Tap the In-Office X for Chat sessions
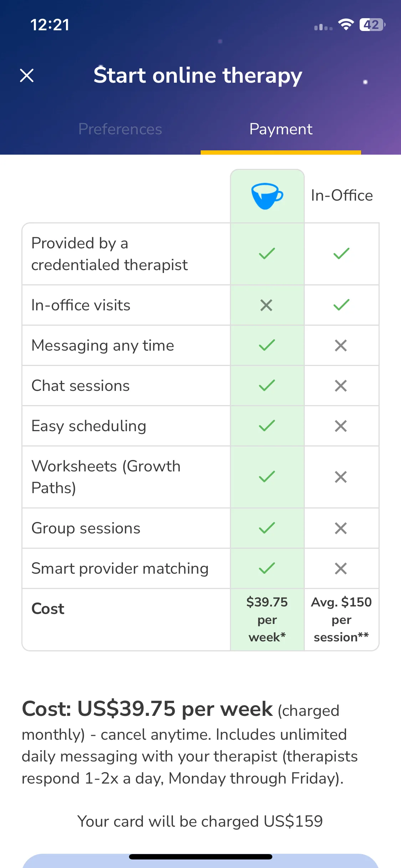The height and width of the screenshot is (868, 401). [x=341, y=386]
